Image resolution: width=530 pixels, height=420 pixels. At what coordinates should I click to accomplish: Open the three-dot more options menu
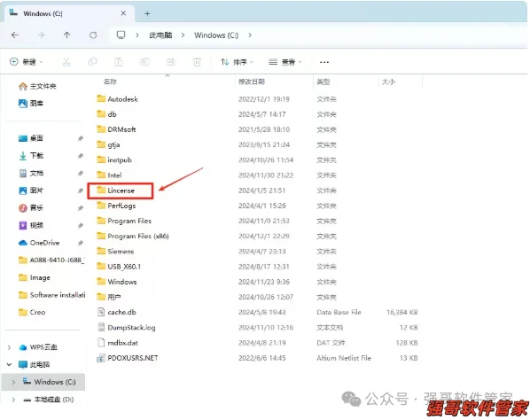pos(324,62)
